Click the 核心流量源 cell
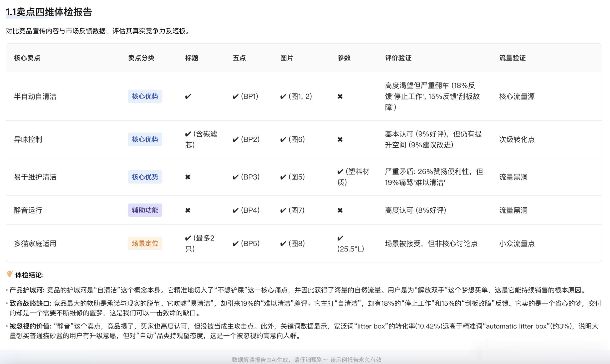 tap(517, 96)
